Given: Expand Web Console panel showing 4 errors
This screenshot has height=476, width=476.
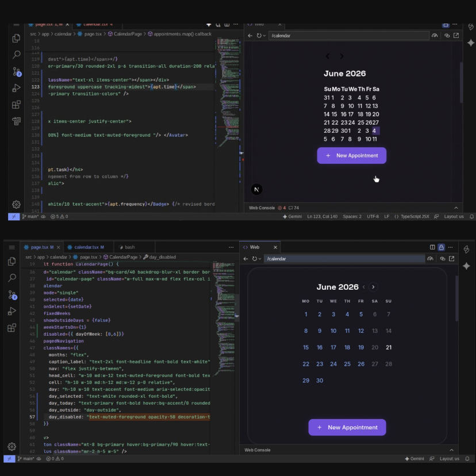Looking at the screenshot, I should click(456, 208).
